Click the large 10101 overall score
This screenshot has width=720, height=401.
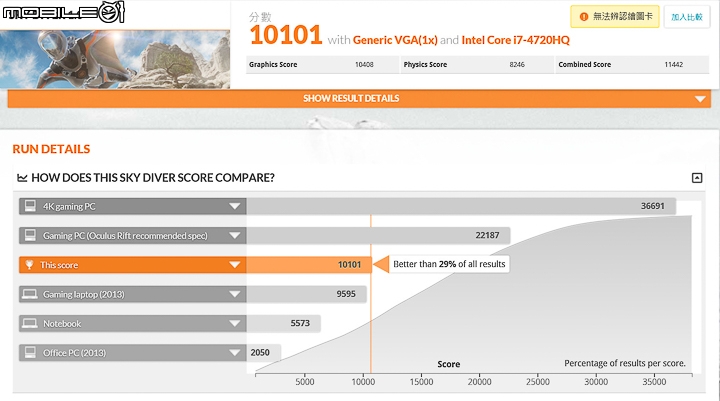(x=286, y=35)
